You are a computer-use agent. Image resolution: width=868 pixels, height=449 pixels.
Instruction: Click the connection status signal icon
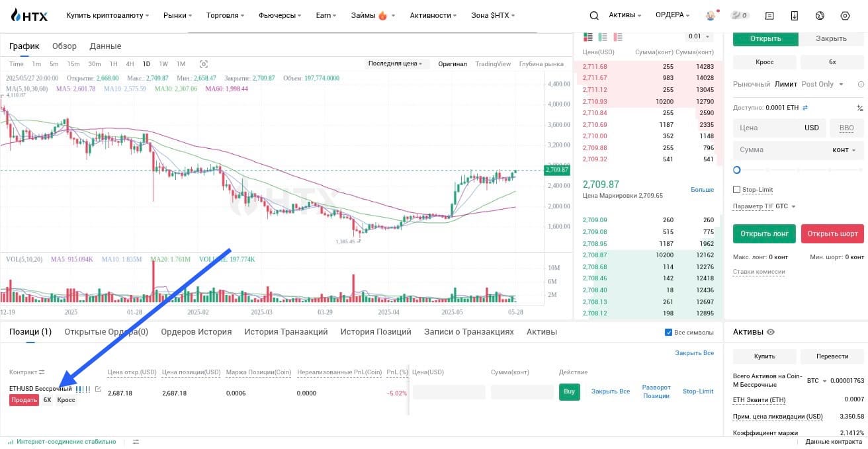click(x=11, y=442)
